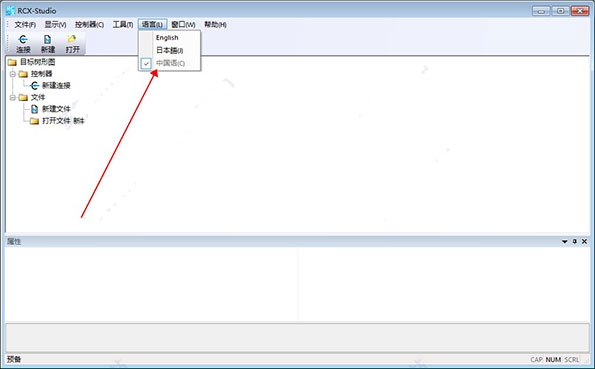This screenshot has width=595, height=369.
Task: Collapse the 文件 tree node
Action: 13,98
